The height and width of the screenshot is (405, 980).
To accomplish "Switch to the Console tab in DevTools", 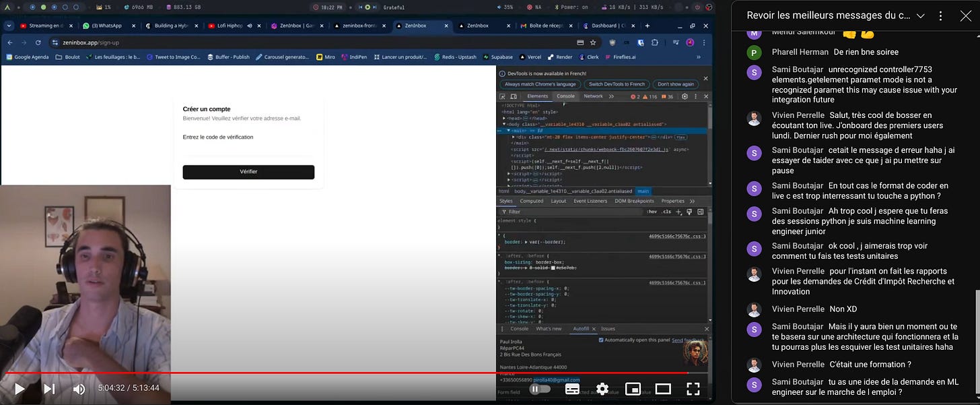I will (x=565, y=96).
